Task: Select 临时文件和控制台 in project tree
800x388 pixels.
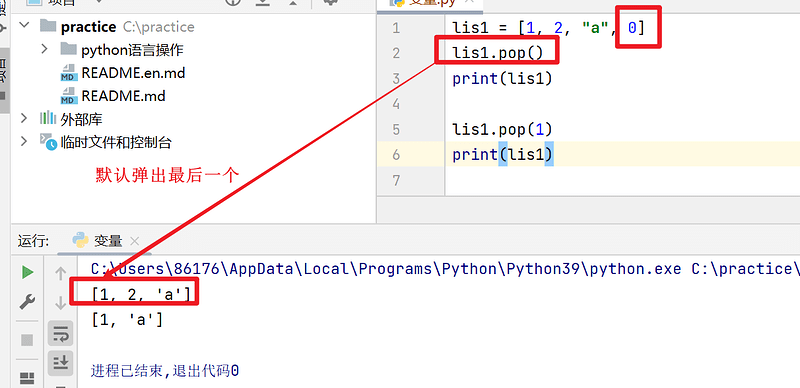Action: [x=116, y=142]
